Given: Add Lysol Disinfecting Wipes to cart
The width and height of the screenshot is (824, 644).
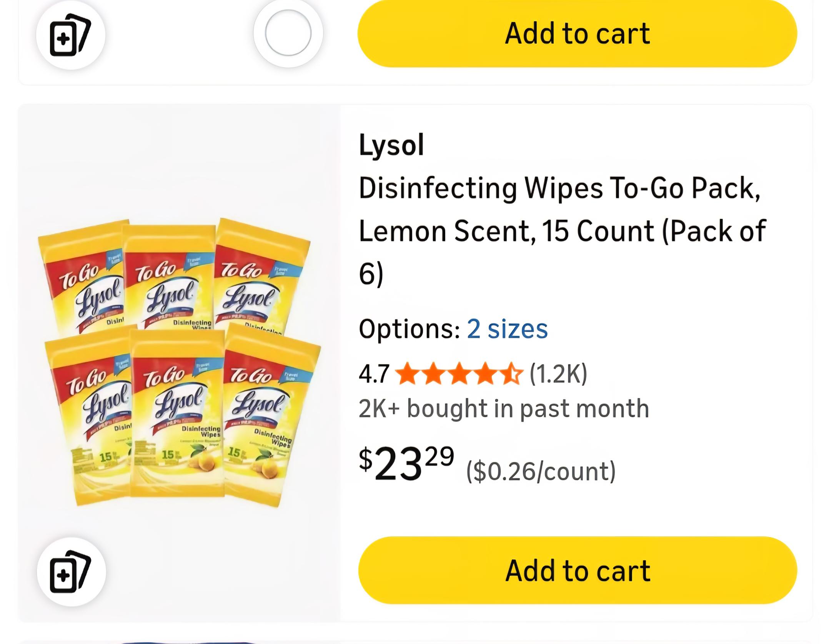Looking at the screenshot, I should (577, 571).
